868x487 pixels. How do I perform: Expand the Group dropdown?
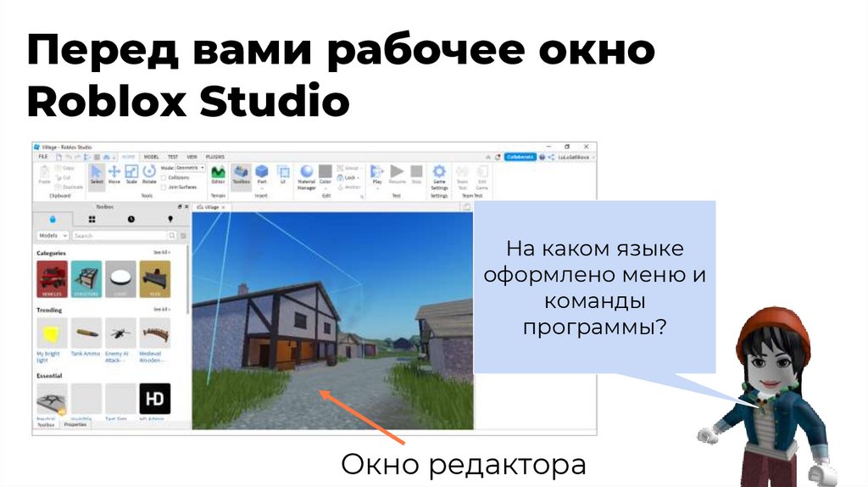coord(349,168)
